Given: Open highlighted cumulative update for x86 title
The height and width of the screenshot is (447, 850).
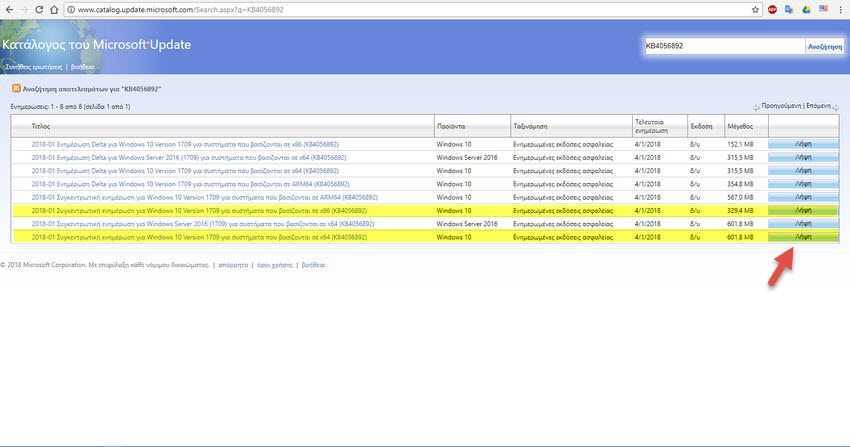Looking at the screenshot, I should click(199, 211).
